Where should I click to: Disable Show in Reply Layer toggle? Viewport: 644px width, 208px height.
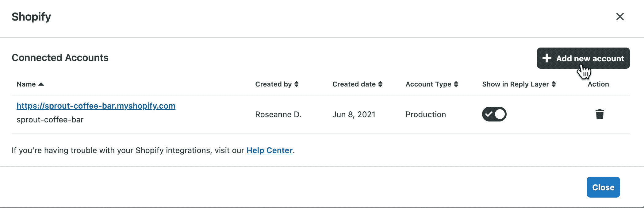pos(494,114)
